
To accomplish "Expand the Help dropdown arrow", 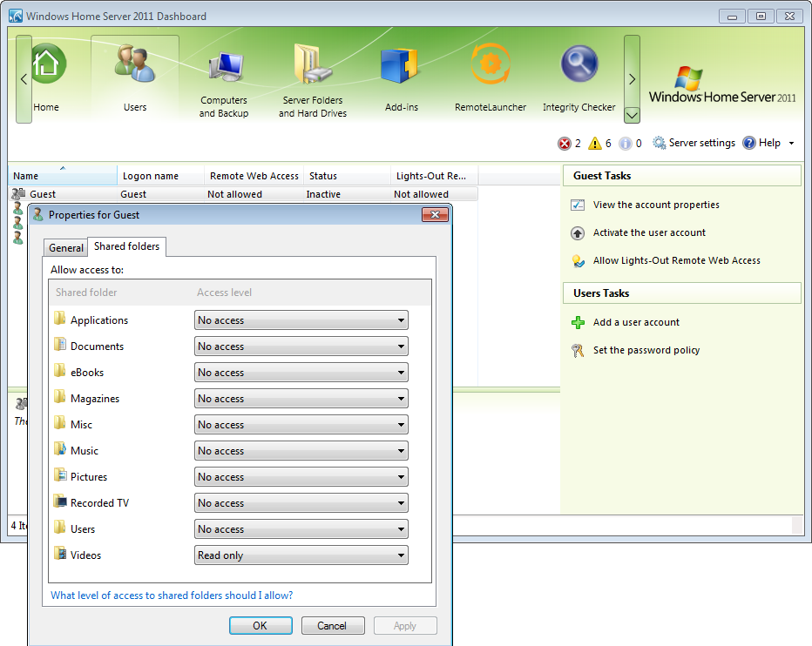I will [791, 144].
